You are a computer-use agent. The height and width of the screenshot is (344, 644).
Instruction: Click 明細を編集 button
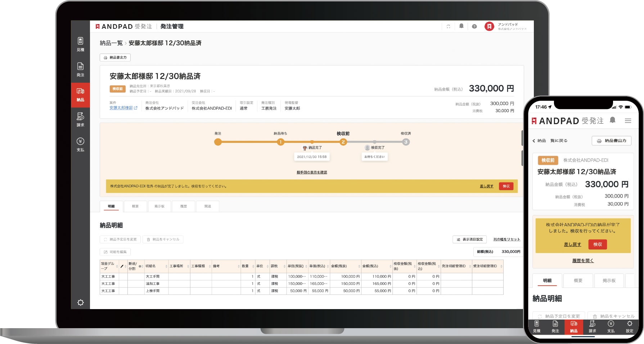coord(115,252)
